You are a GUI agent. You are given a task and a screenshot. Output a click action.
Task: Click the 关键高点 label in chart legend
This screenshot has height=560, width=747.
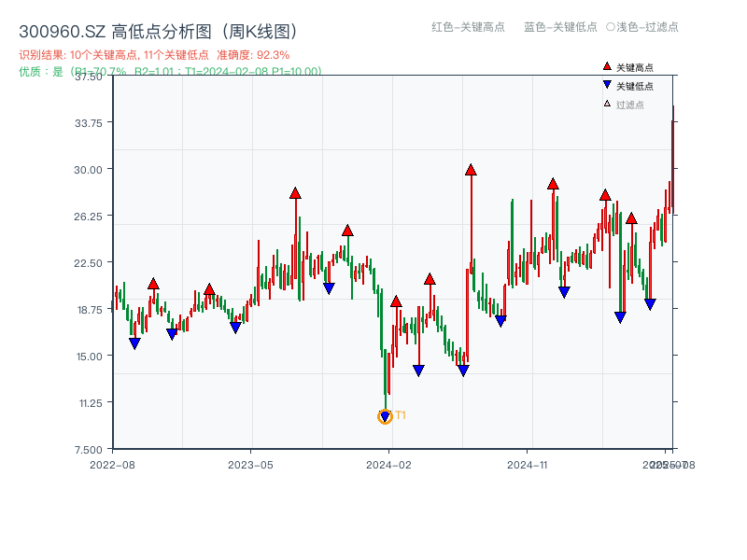tap(635, 67)
